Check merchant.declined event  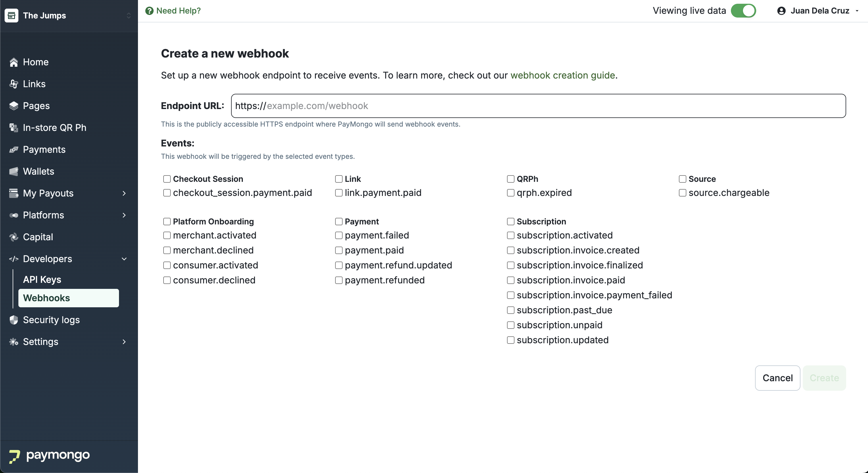click(167, 250)
